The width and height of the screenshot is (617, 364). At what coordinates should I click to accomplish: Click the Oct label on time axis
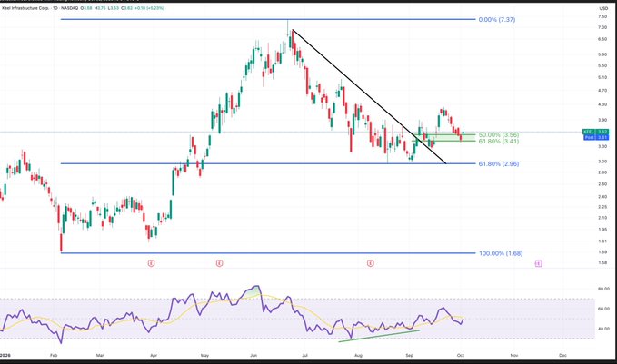461,355
